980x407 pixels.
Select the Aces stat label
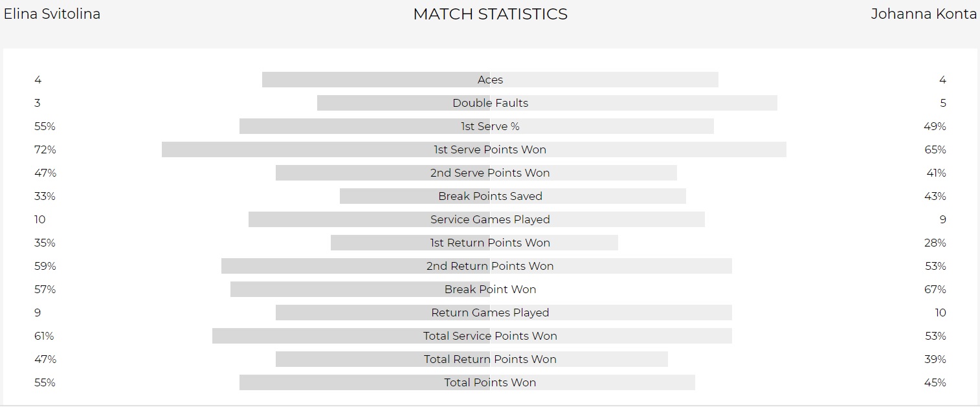(x=490, y=80)
